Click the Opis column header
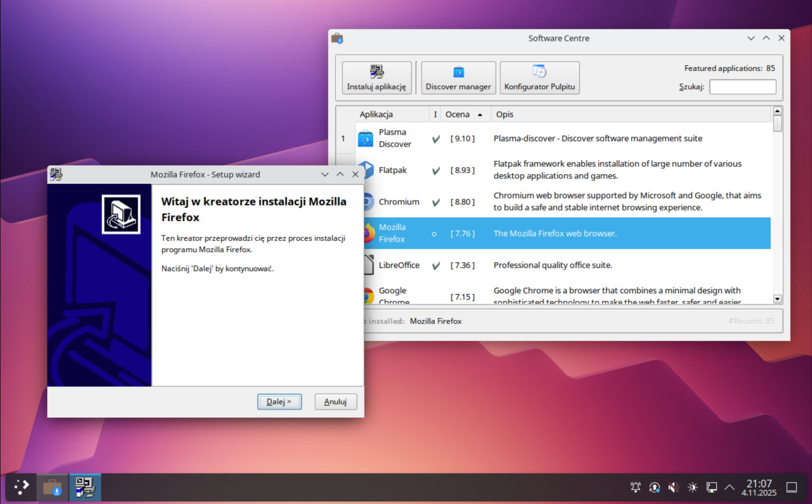This screenshot has height=504, width=812. 505,115
